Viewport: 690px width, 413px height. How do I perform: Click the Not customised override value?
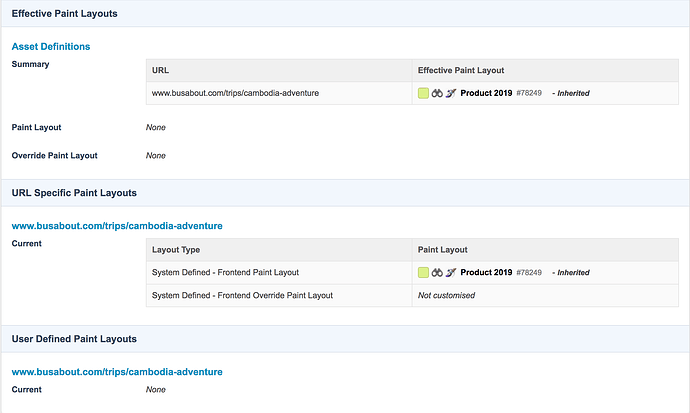pos(445,295)
